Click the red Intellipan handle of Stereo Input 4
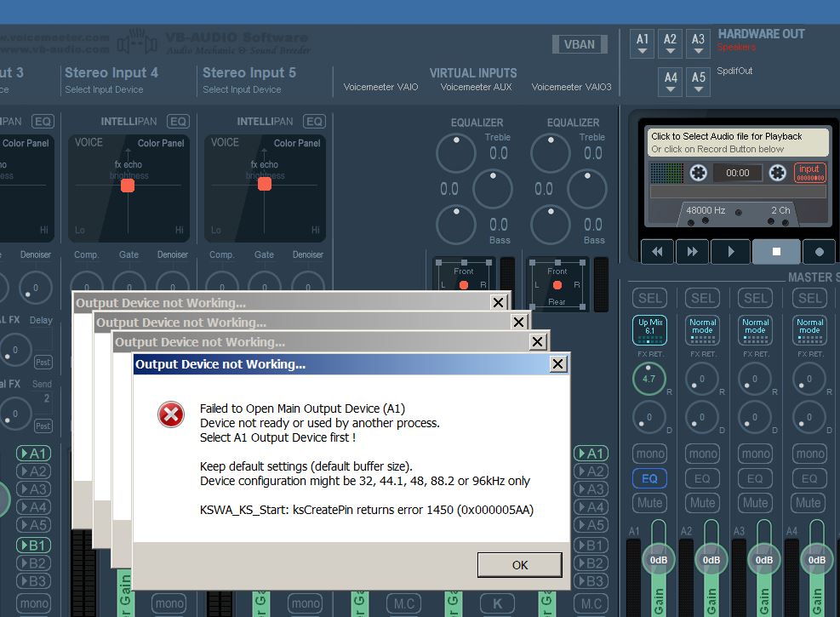840x617 pixels. pos(128,186)
